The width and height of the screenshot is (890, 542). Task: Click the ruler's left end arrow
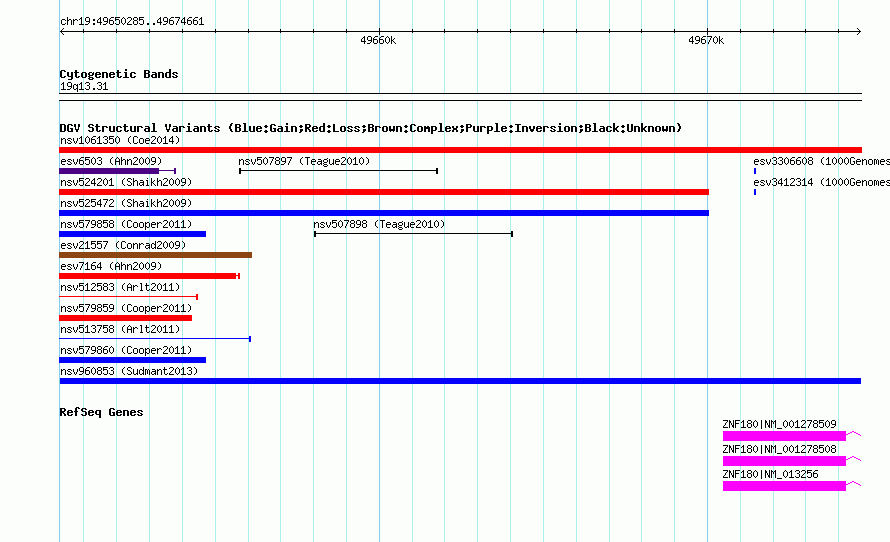(x=62, y=32)
